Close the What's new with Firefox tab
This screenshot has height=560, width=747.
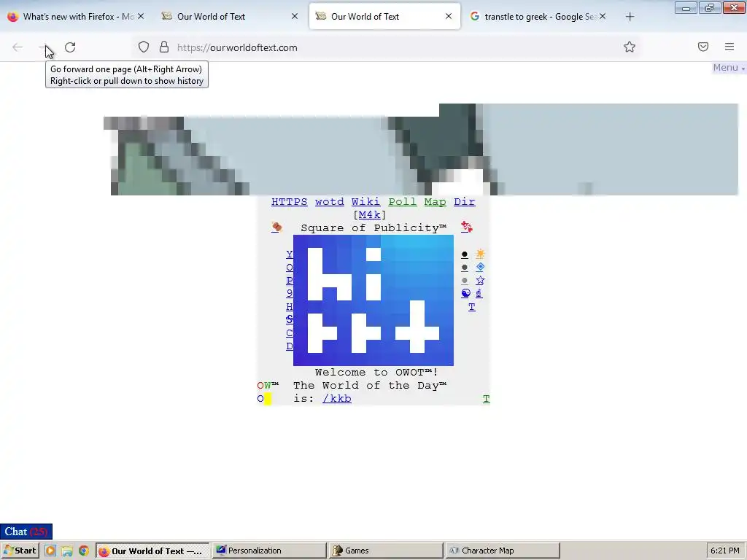(x=141, y=16)
